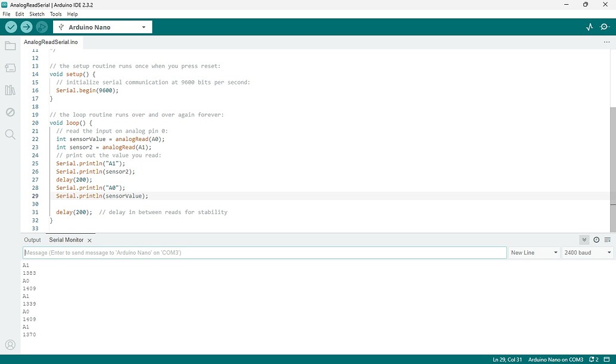This screenshot has width=616, height=364.
Task: Open the Serial Monitor icon top right
Action: (x=605, y=27)
